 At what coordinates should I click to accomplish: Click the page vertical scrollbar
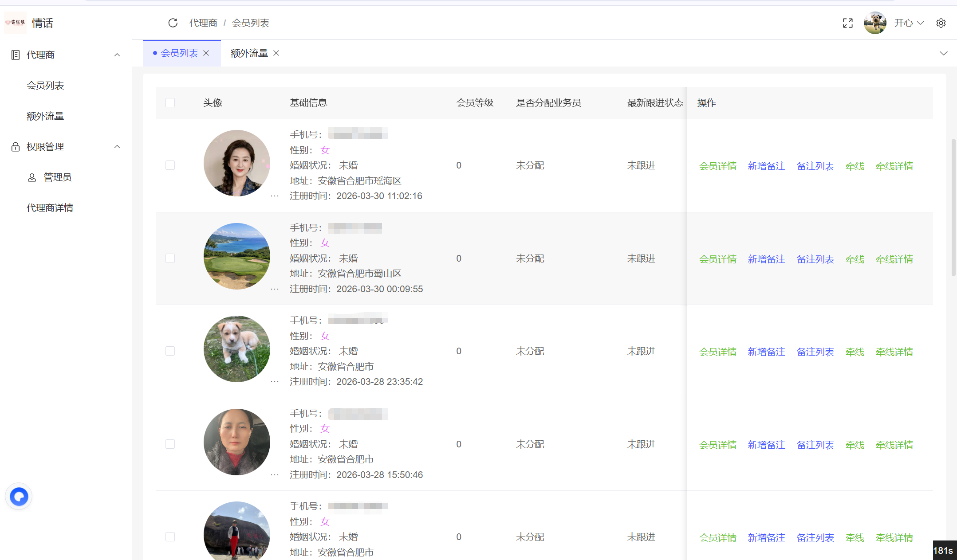click(x=953, y=208)
